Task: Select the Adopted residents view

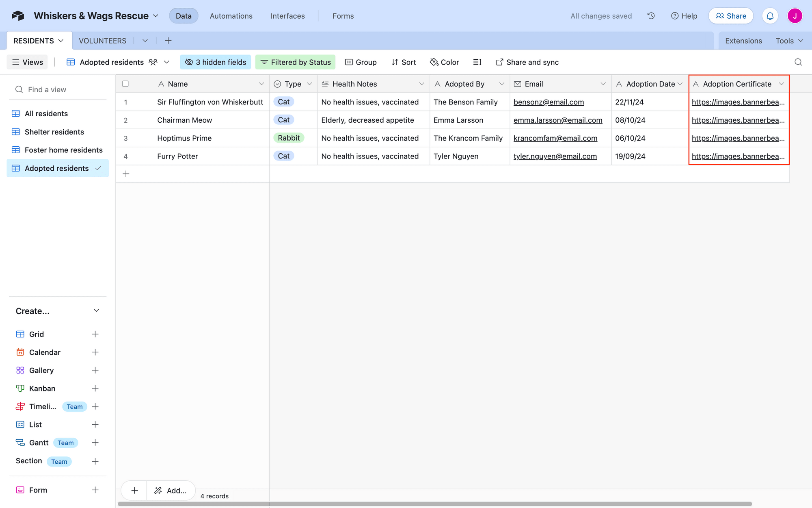Action: [x=56, y=168]
